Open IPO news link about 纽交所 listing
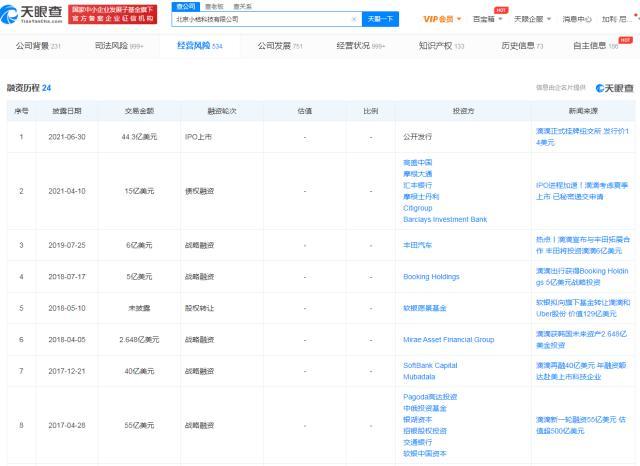Viewport: 640px width, 466px height. [582, 137]
